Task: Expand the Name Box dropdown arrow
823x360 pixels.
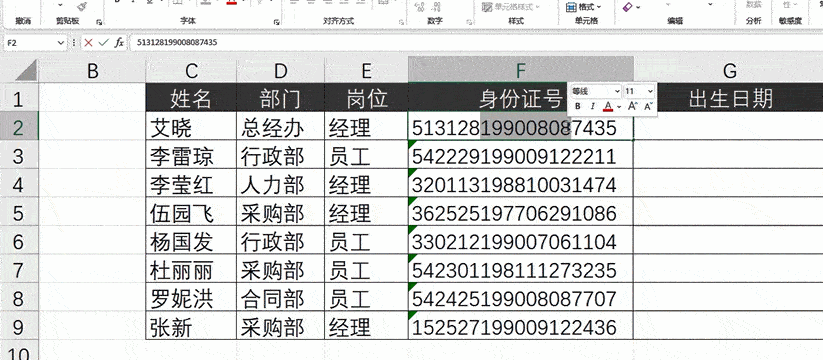Action: pyautogui.click(x=61, y=43)
